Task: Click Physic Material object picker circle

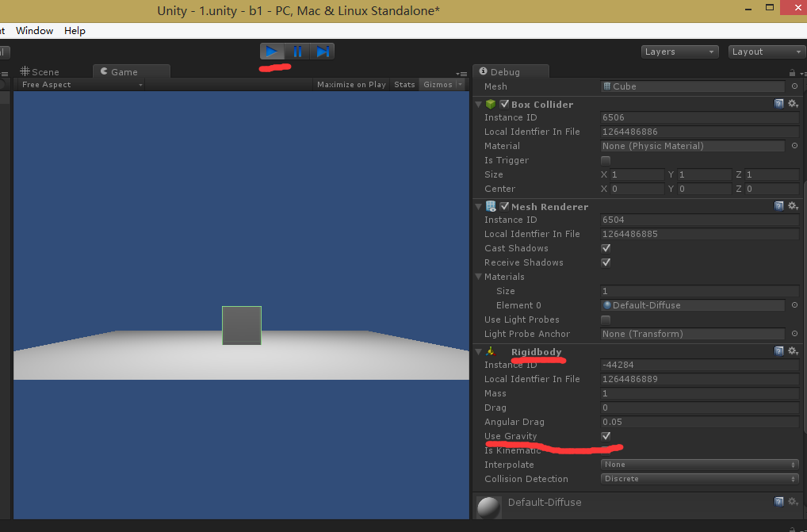Action: (794, 146)
